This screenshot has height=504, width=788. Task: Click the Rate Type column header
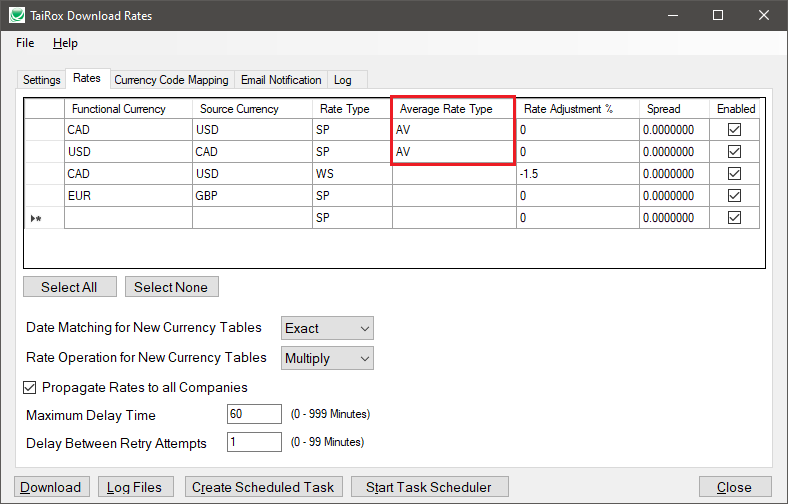[352, 109]
